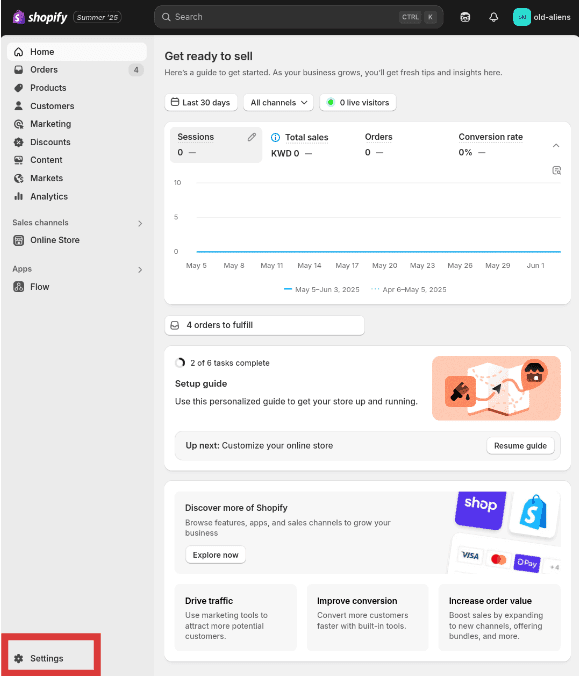Open the Increase order value card

pyautogui.click(x=500, y=617)
